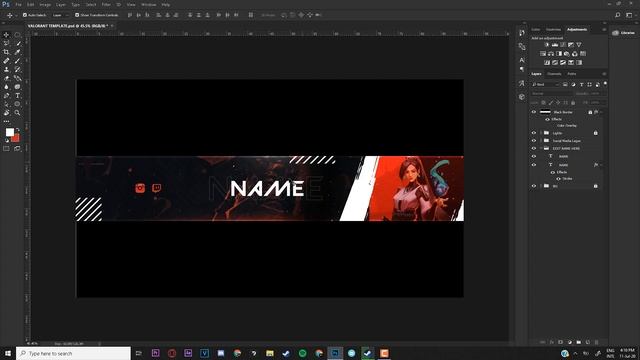Open the Image menu
Screen dimensions: 640x360
[45, 4]
